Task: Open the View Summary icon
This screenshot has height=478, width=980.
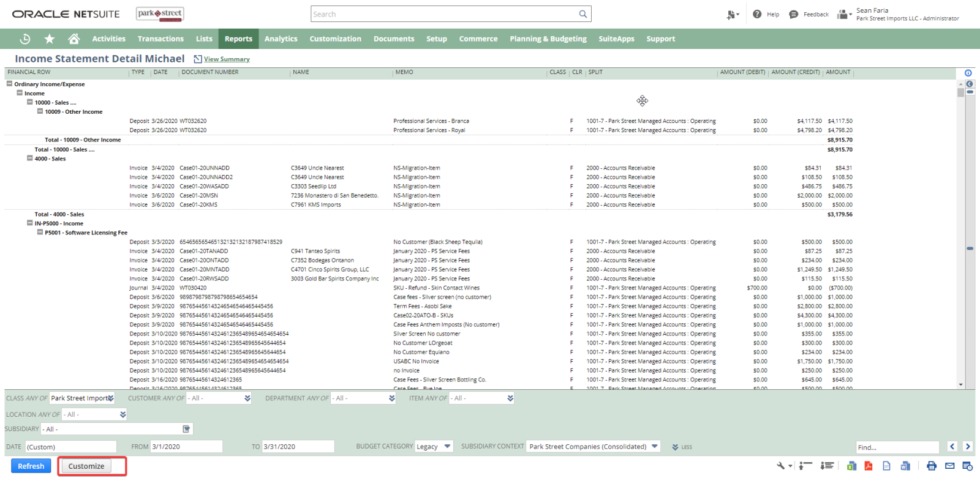Action: tap(198, 59)
